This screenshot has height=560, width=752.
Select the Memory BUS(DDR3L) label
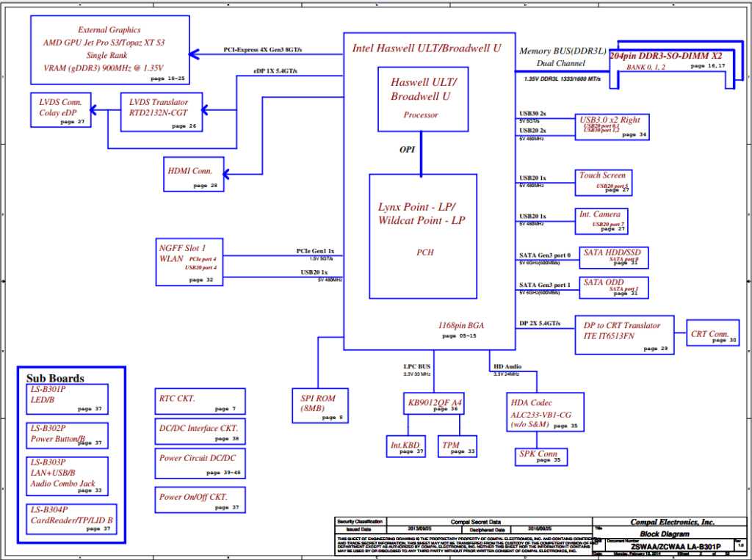click(x=563, y=51)
